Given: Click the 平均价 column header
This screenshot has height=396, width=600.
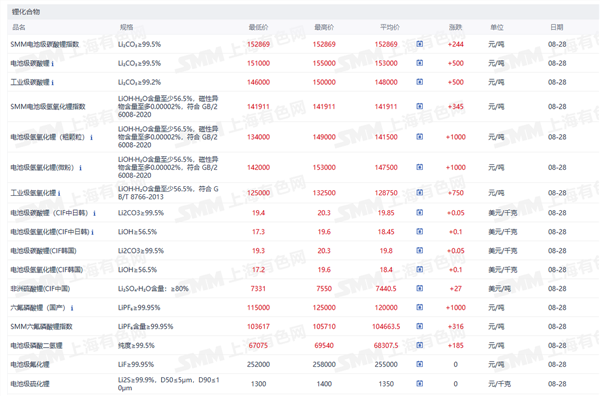Looking at the screenshot, I should tap(390, 27).
